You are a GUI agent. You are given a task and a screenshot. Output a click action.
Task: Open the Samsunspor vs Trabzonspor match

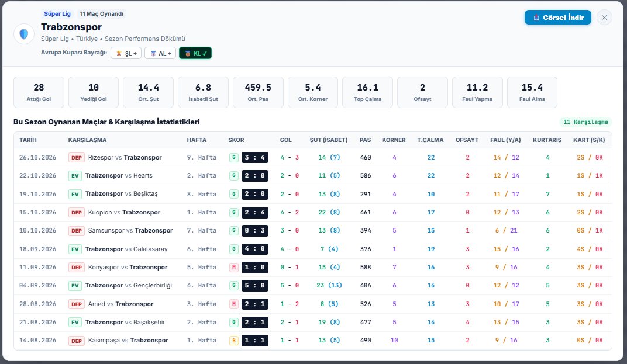[x=130, y=231]
